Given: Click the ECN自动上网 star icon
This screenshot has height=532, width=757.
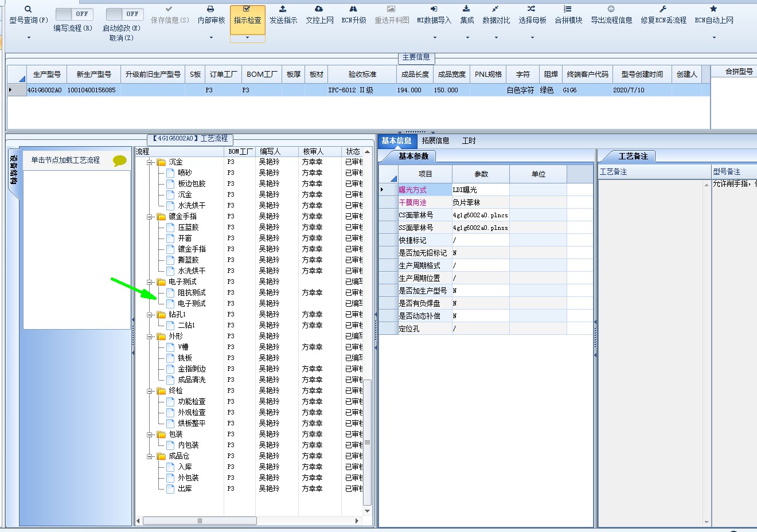Looking at the screenshot, I should (713, 9).
